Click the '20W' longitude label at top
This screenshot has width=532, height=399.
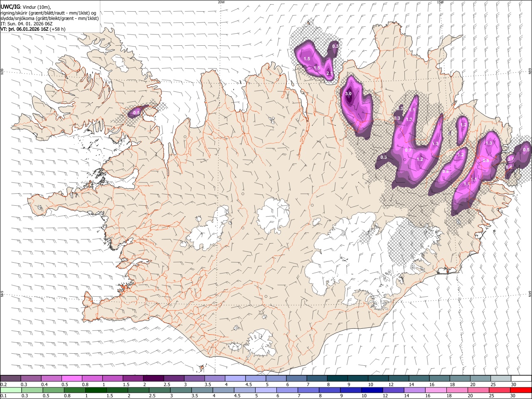point(221,2)
